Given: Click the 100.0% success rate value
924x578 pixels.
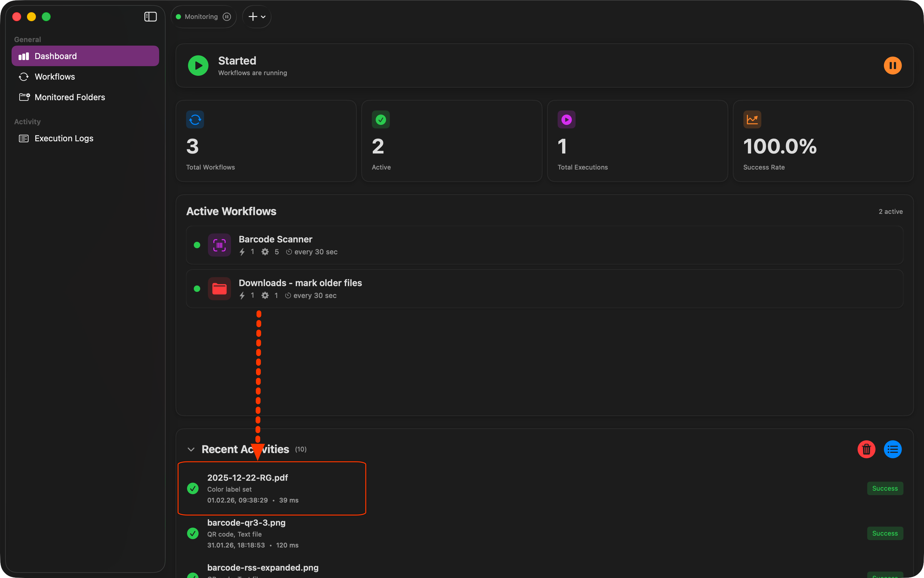Looking at the screenshot, I should [780, 146].
